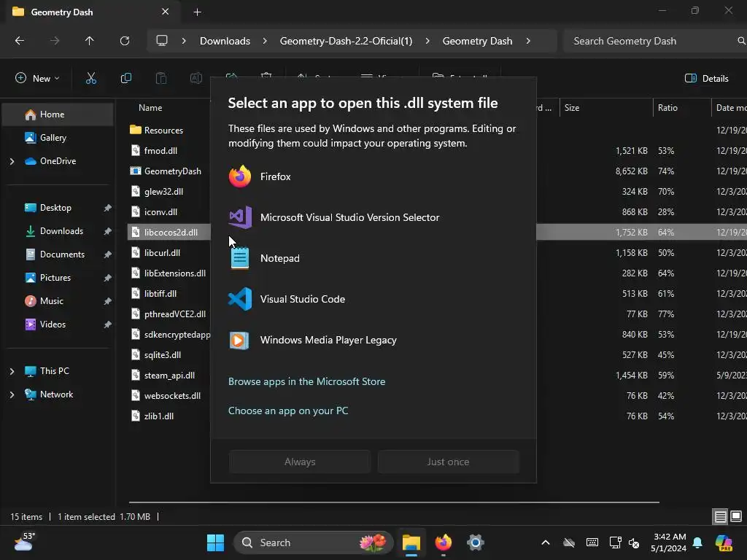Expand chevron after Geometry Dash breadcrumb
The width and height of the screenshot is (747, 560).
pyautogui.click(x=528, y=41)
